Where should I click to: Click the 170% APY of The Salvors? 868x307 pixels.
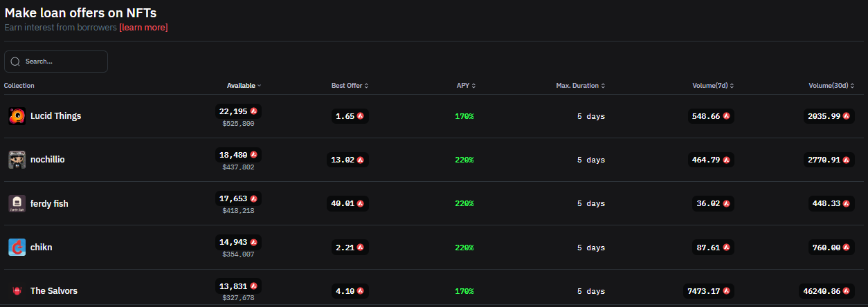(464, 291)
